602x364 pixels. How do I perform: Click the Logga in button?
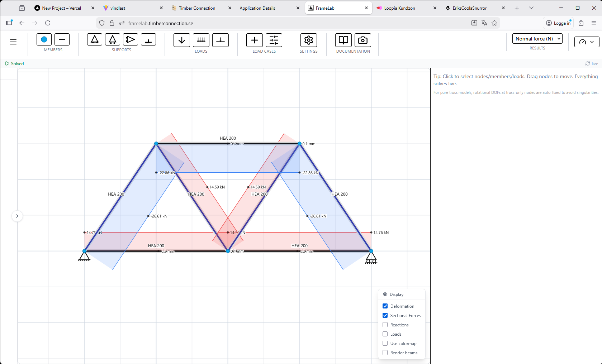click(558, 23)
